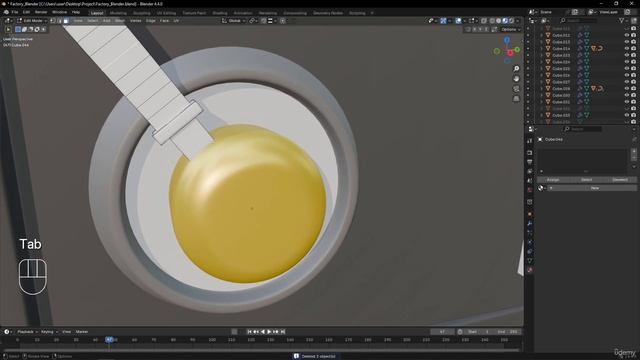Click the timeline play button
Viewport: 640px width, 360px height.
pyautogui.click(x=269, y=332)
